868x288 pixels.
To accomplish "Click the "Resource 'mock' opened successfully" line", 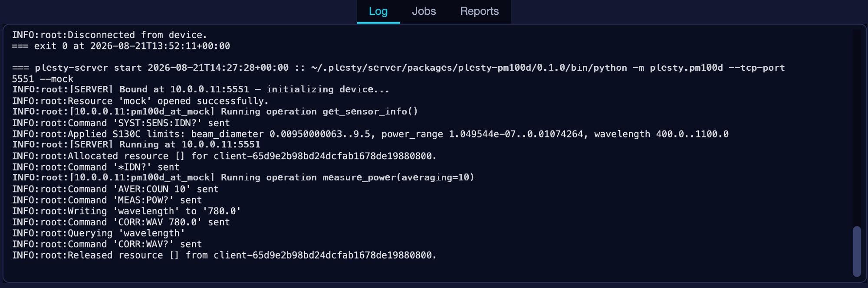I will (140, 101).
